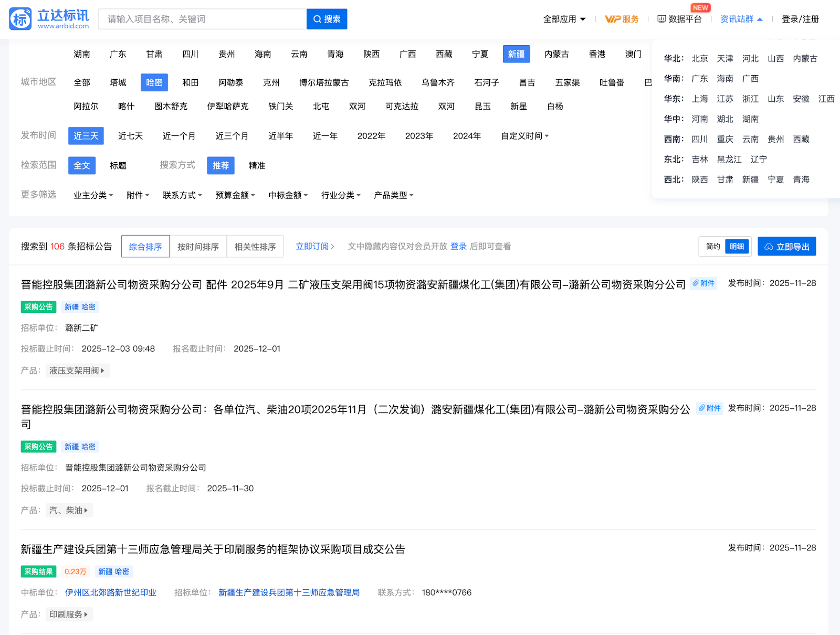This screenshot has width=840, height=635.
Task: Expand the 液压支架用阀 product tag arrow
Action: [x=102, y=371]
